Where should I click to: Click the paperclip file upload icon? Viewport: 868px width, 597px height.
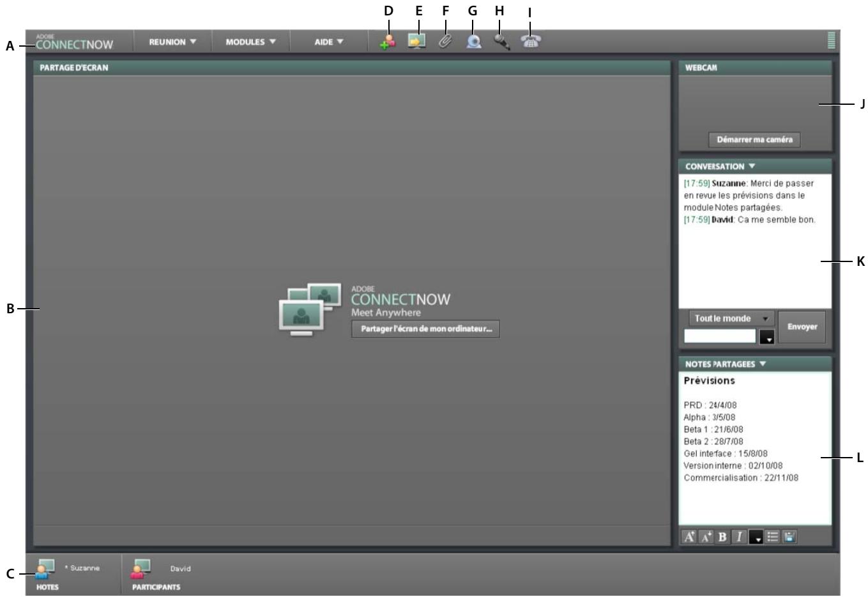445,42
